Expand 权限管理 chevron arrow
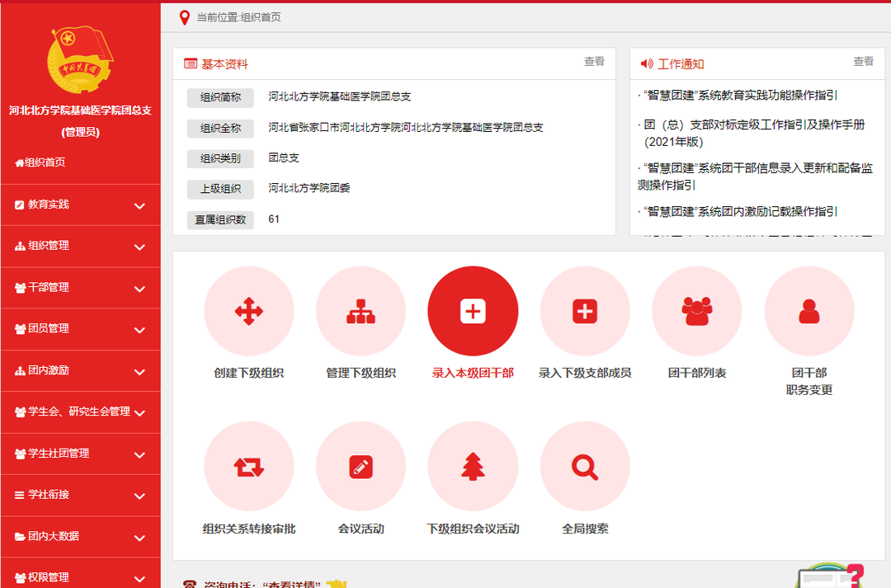The width and height of the screenshot is (891, 588). click(139, 579)
